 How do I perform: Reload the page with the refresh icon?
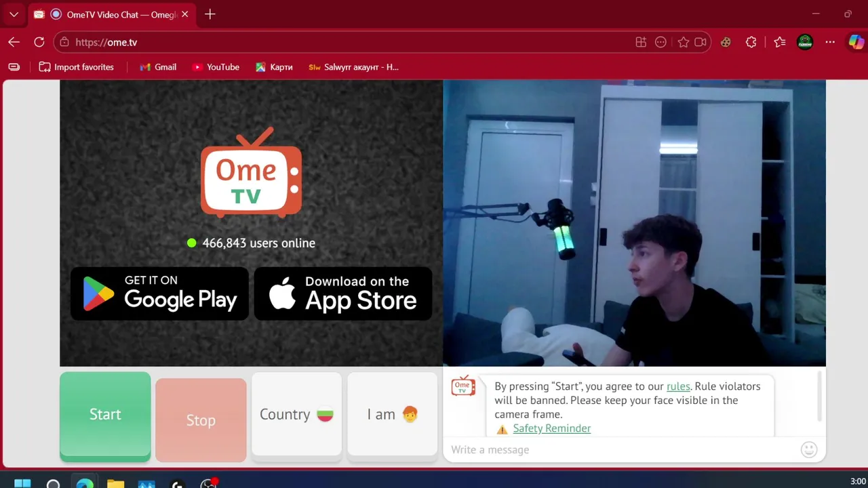pos(39,42)
